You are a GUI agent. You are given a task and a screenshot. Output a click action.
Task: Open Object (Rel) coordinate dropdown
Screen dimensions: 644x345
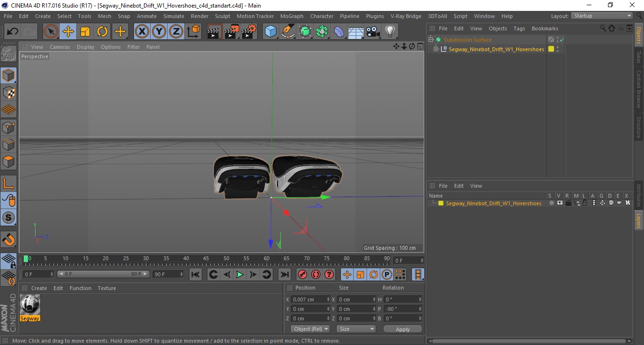point(311,329)
